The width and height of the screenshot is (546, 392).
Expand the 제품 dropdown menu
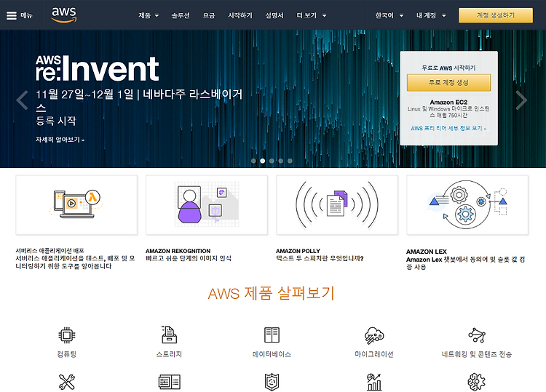coord(149,15)
